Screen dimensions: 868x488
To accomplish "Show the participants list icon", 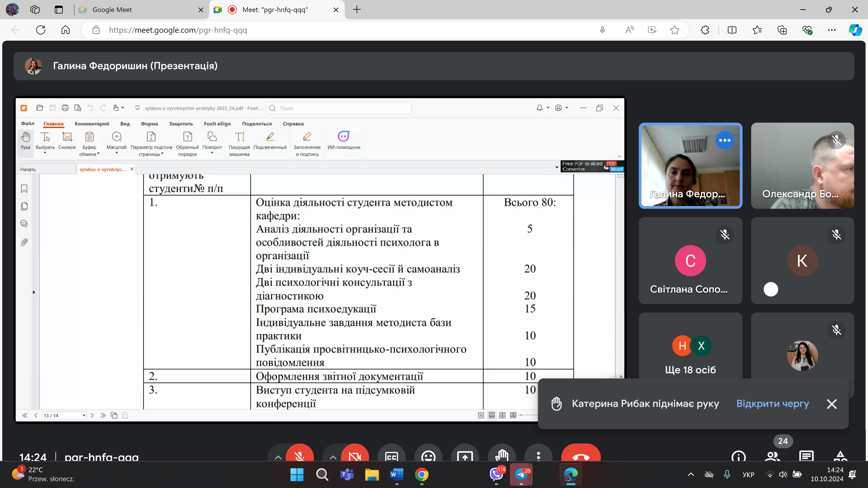I will pos(772,456).
